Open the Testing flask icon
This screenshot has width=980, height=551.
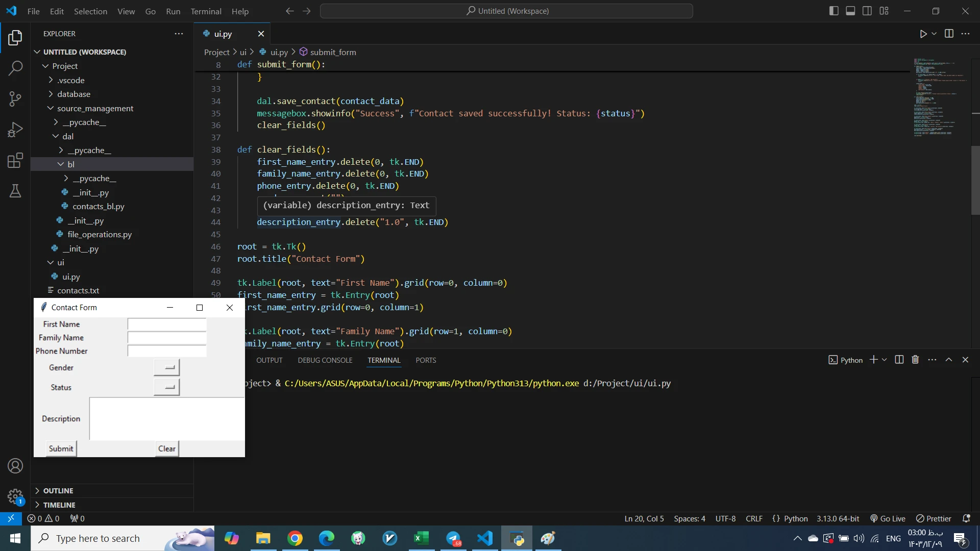coord(15,191)
